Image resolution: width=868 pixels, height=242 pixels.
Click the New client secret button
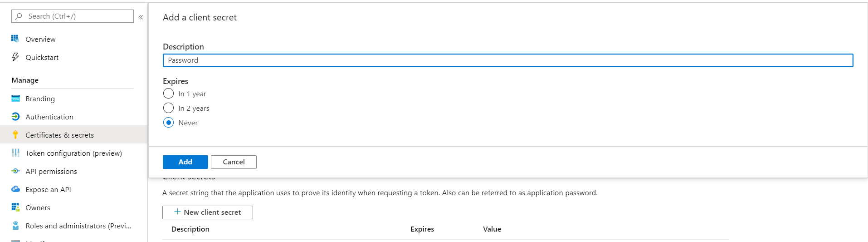pos(208,212)
